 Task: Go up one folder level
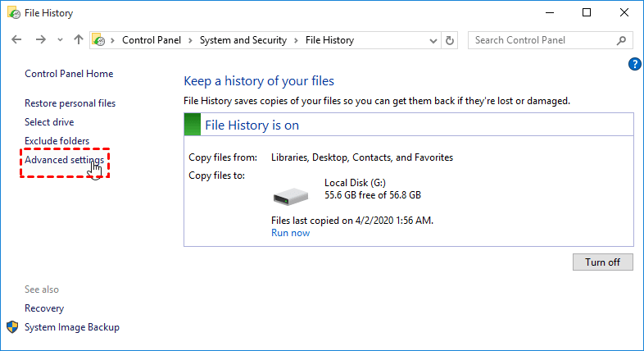(x=79, y=40)
